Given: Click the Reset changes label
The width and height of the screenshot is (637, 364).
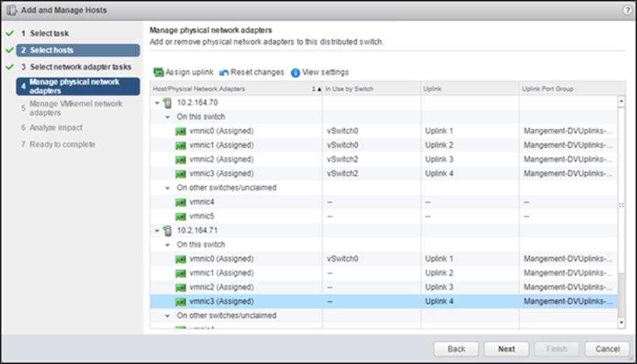Looking at the screenshot, I should pyautogui.click(x=257, y=72).
